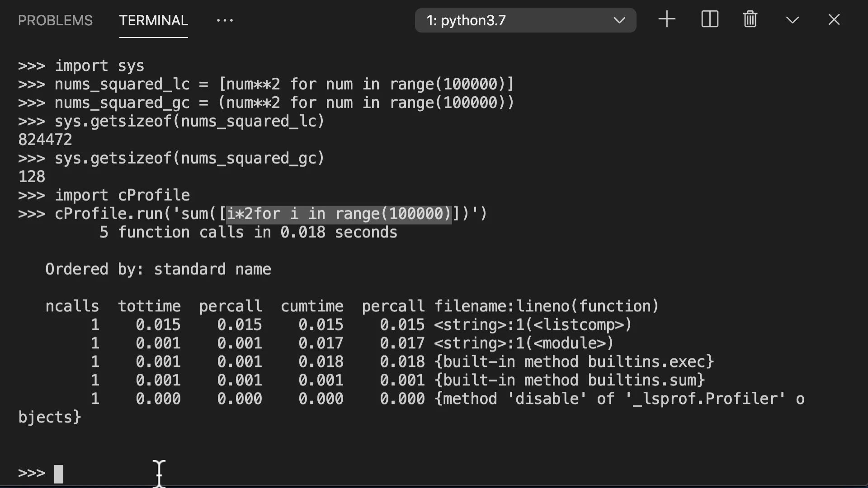Click the '<listcomp>' profile row entry
Viewport: 868px width, 488px height.
pos(533,325)
